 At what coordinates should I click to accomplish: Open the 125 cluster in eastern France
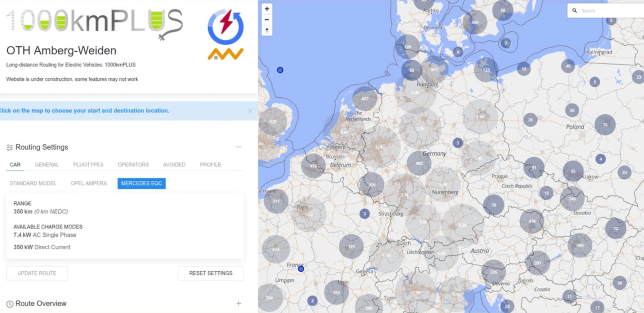(x=351, y=246)
